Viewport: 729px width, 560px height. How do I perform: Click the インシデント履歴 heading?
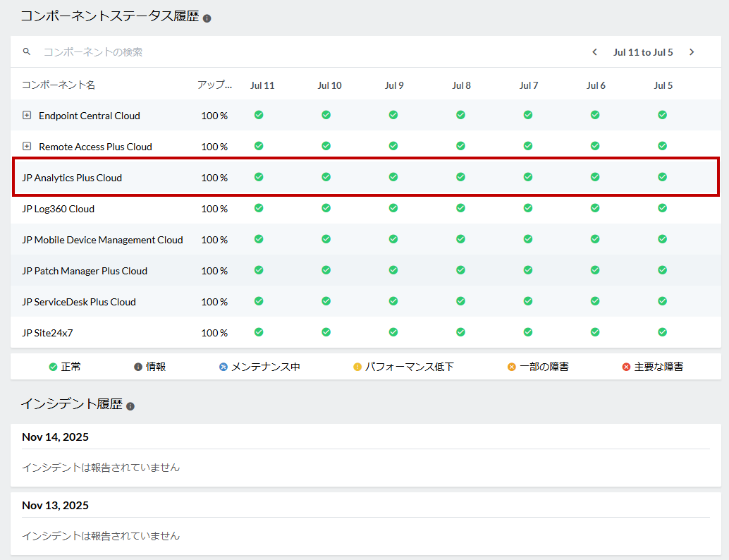click(x=72, y=403)
